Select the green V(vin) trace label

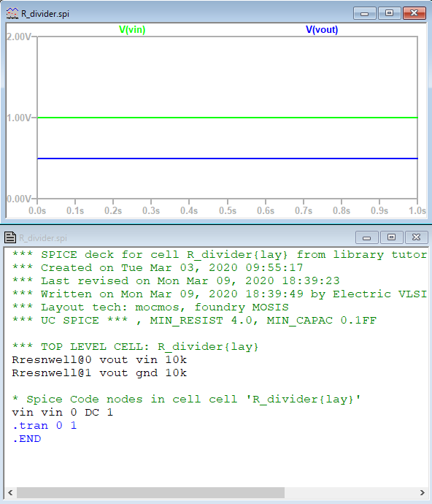coord(132,29)
